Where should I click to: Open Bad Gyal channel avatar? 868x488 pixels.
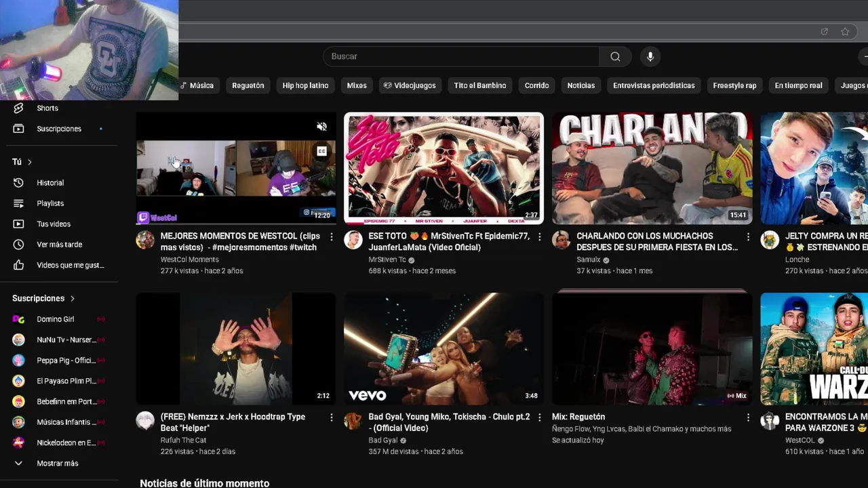coord(353,421)
